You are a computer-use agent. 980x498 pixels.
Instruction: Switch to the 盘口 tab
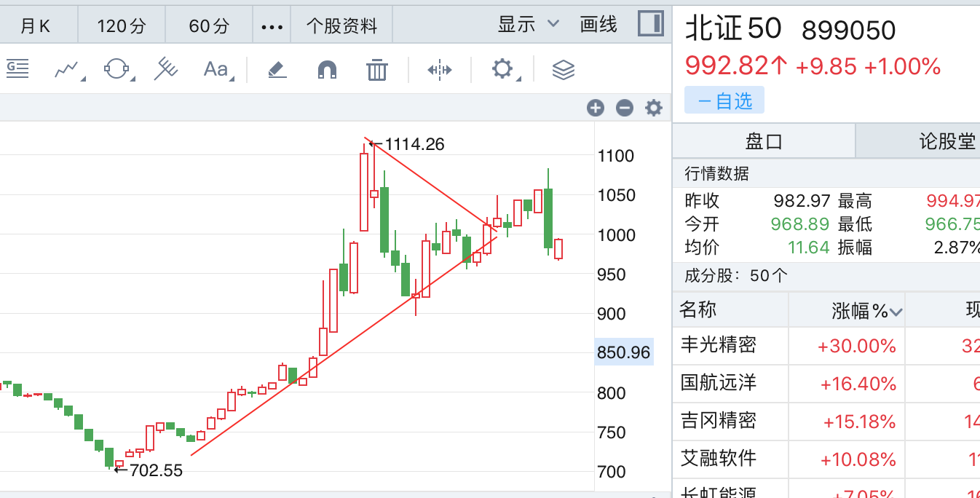coord(764,141)
